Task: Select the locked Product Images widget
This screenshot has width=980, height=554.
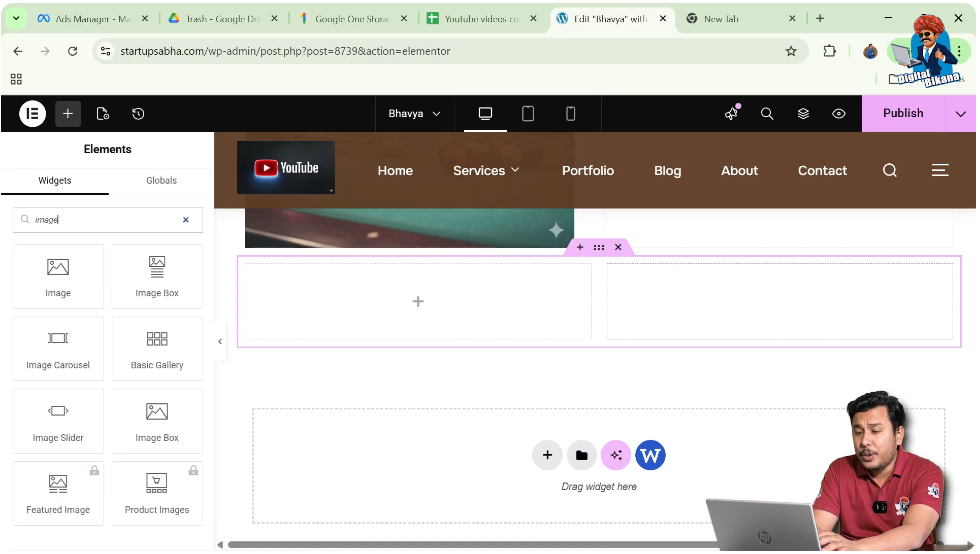Action: pyautogui.click(x=157, y=494)
